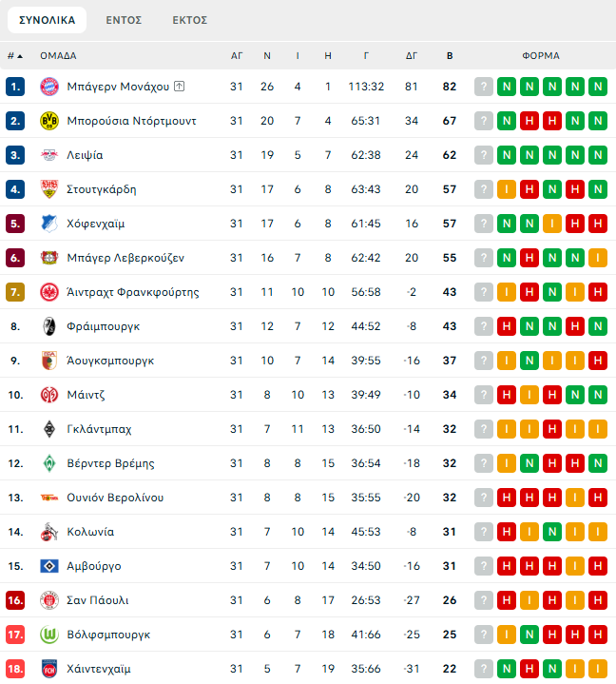Click the Wolfsburg club crest icon
This screenshot has height=684, width=616.
(x=49, y=635)
